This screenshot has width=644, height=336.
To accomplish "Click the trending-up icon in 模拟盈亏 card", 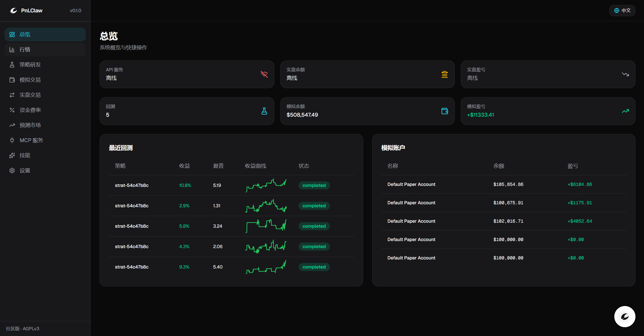I will [625, 111].
